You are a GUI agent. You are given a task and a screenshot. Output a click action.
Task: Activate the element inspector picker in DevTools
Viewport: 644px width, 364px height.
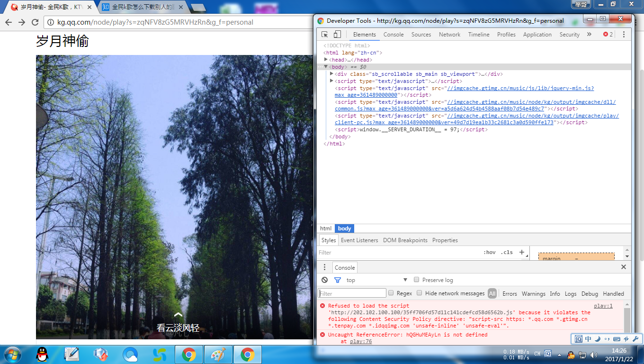pyautogui.click(x=325, y=34)
